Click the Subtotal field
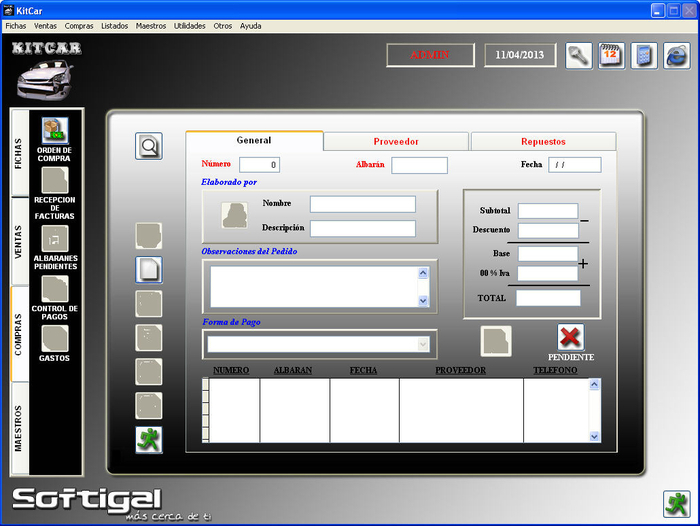Image resolution: width=700 pixels, height=526 pixels. [548, 211]
